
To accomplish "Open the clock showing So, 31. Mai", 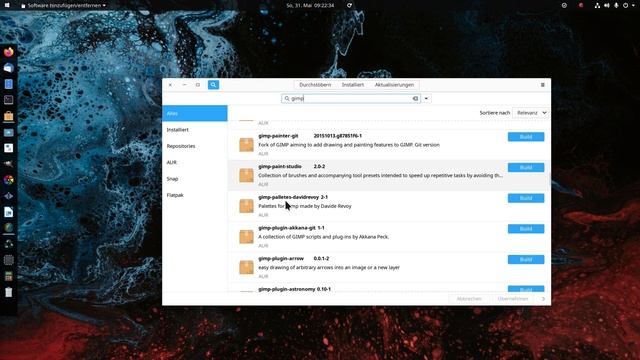I will click(x=310, y=5).
